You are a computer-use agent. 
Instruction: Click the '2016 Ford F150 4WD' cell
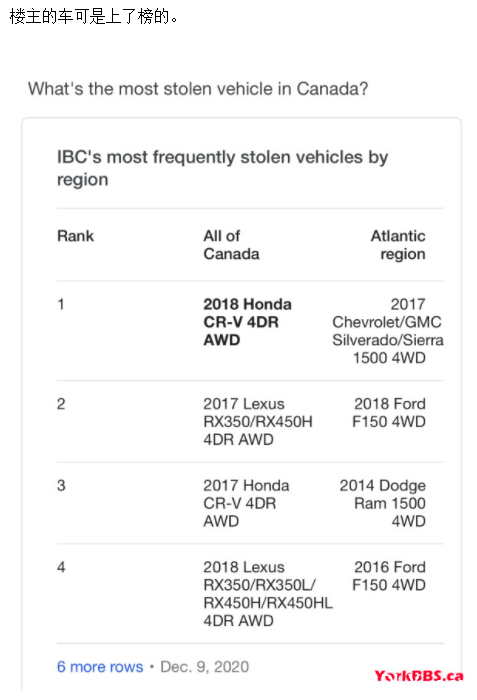pyautogui.click(x=389, y=576)
